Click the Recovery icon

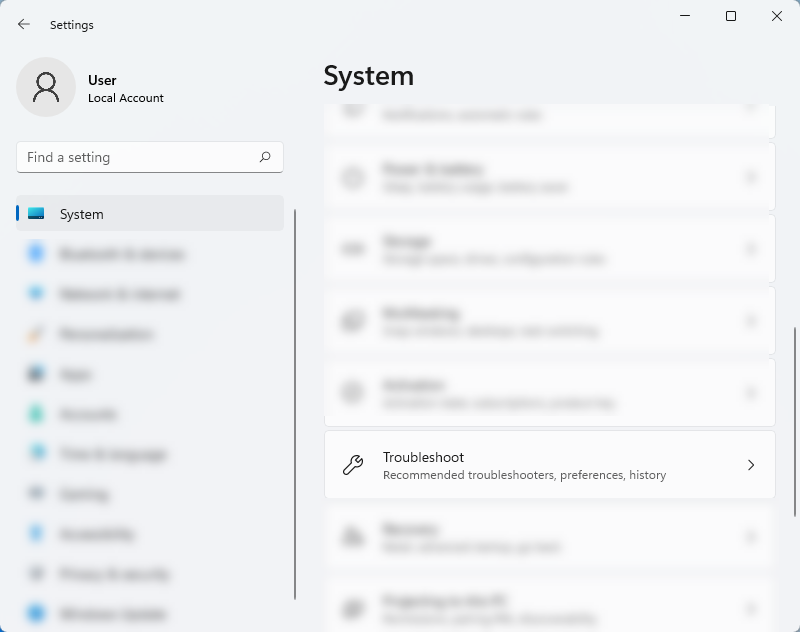[x=352, y=536]
